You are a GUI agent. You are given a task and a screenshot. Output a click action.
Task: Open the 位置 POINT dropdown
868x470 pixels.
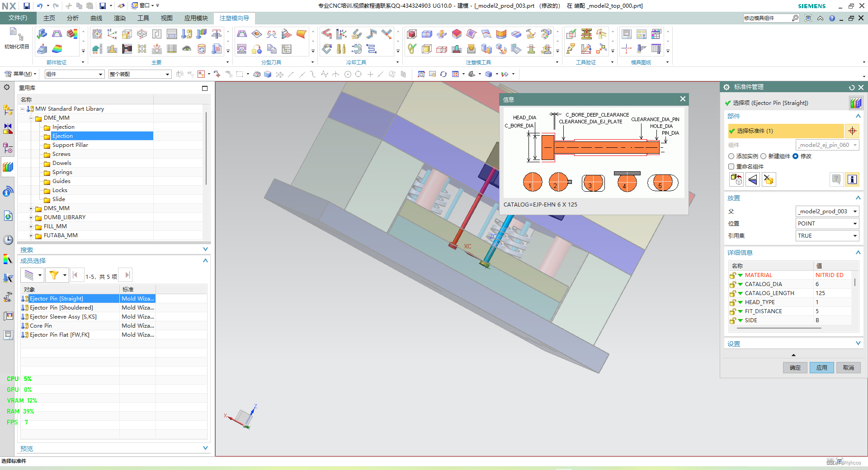[x=827, y=224]
